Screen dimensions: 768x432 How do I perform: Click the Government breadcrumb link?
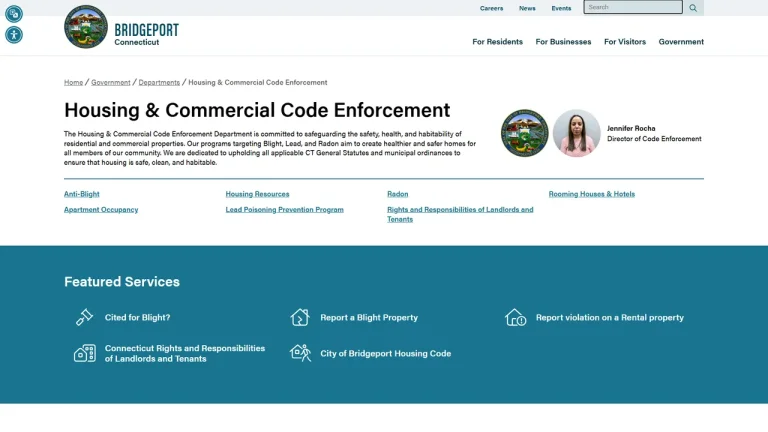(111, 82)
